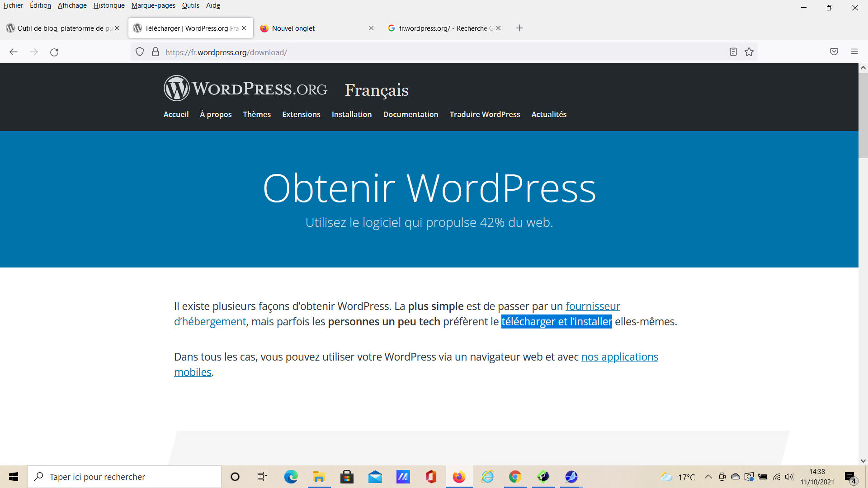Go back with the browser back arrow
This screenshot has height=488, width=868.
pyautogui.click(x=14, y=52)
